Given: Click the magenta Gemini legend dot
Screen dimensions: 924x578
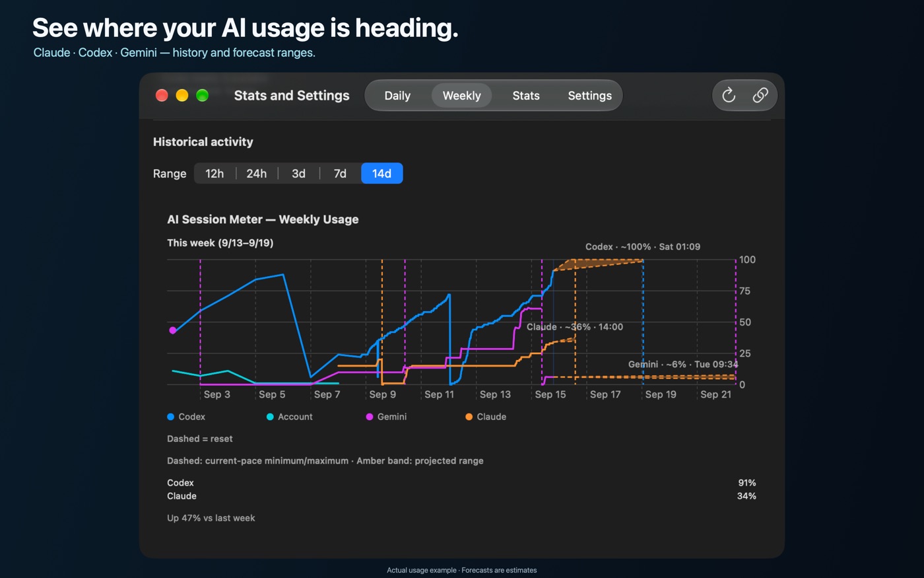Looking at the screenshot, I should click(370, 417).
